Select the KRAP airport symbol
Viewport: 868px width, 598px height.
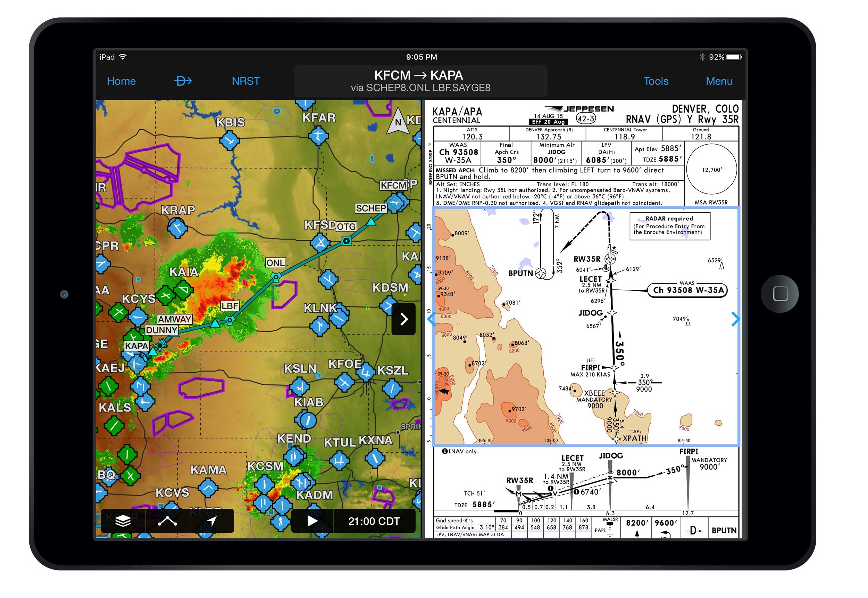click(x=177, y=228)
